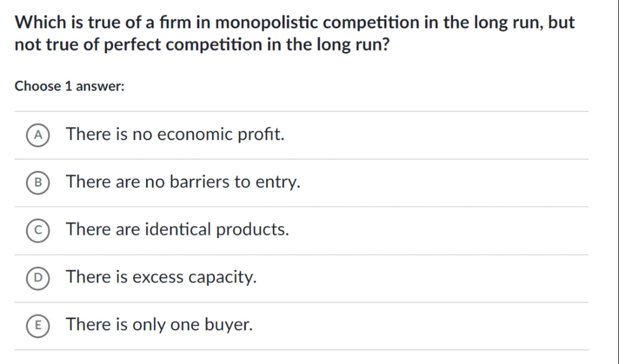Click answer text 'There is excess capacity.'
Screen dimensions: 619x364
coord(161,277)
